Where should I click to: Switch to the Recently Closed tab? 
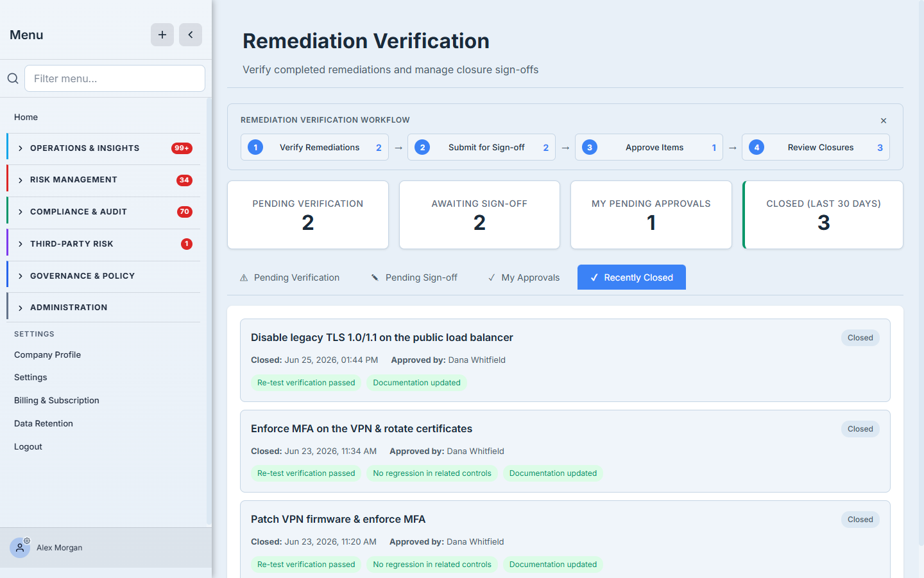click(631, 277)
